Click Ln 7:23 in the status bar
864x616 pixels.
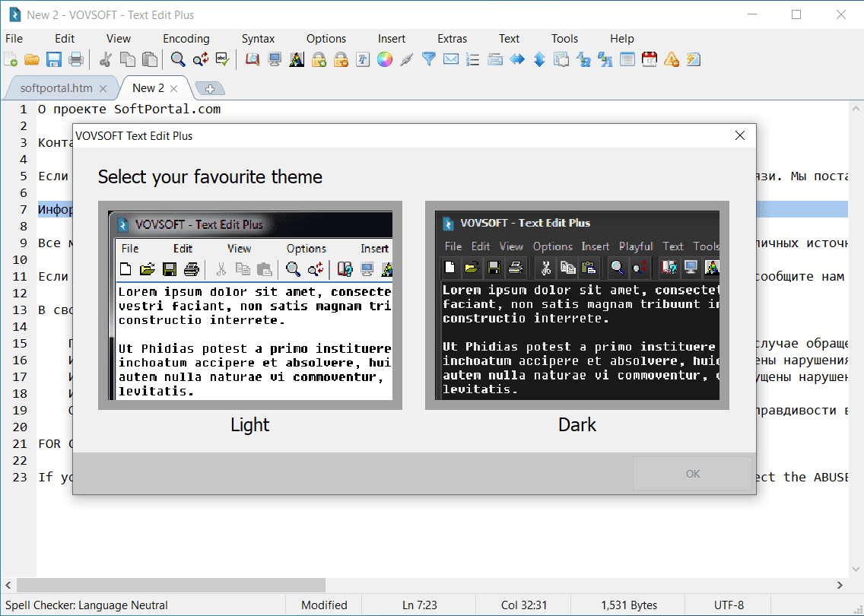[x=419, y=605]
